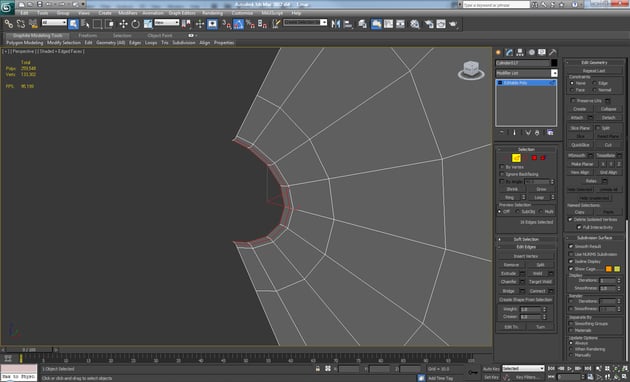Toggle Isoline Display checkbox

click(x=571, y=261)
